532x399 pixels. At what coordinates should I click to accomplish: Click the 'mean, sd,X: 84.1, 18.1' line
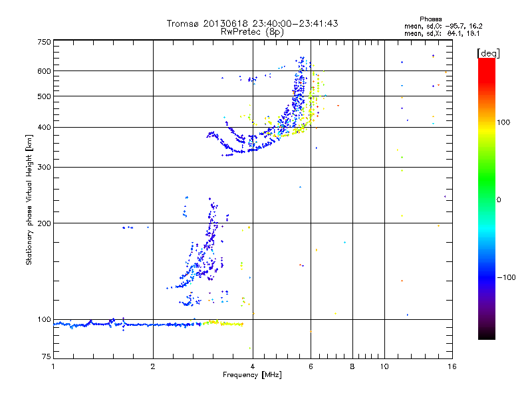[442, 33]
